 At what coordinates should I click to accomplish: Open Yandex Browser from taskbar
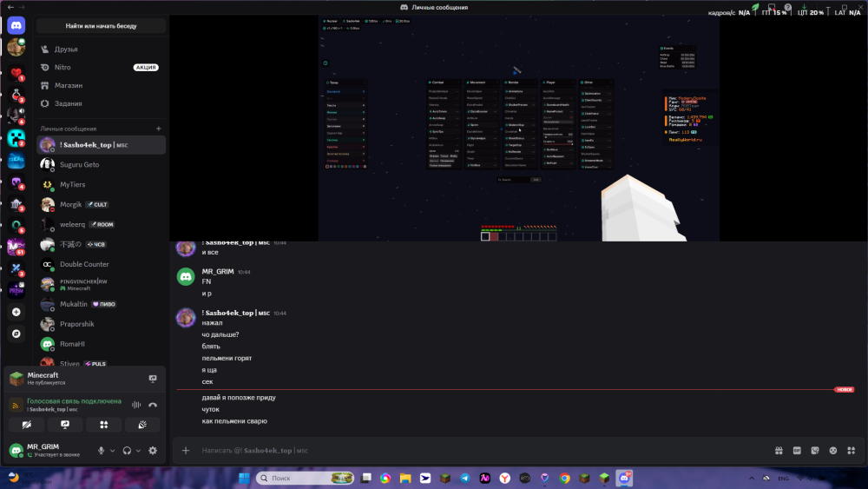click(505, 479)
